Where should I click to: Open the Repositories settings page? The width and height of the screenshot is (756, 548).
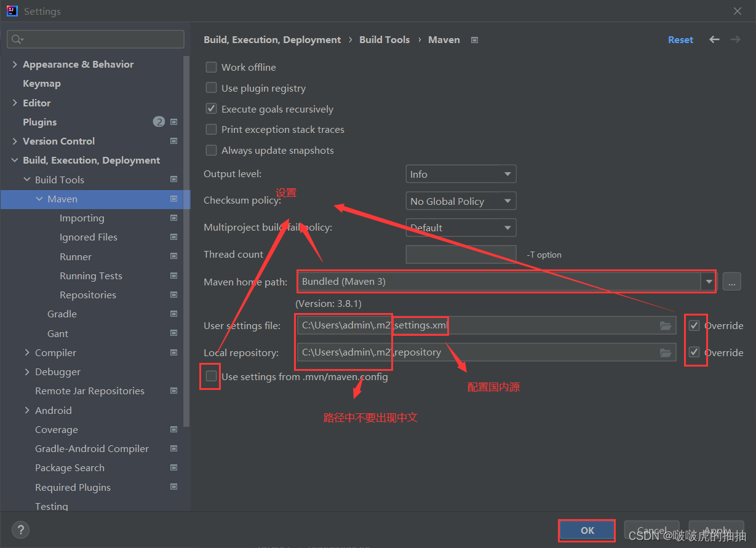coord(88,295)
